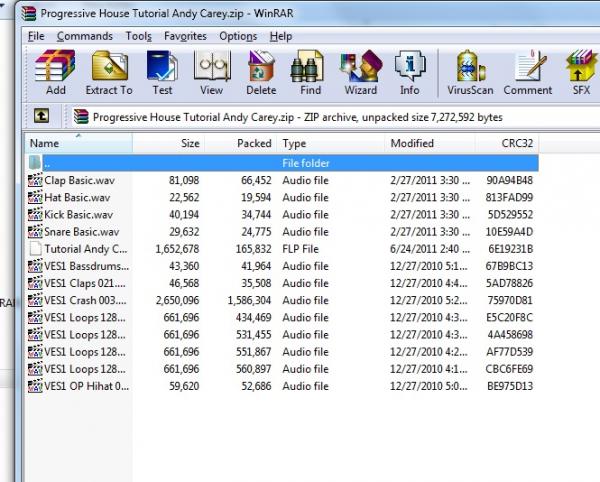Click the packed size 1,586,304
This screenshot has height=482, width=600.
tap(249, 300)
